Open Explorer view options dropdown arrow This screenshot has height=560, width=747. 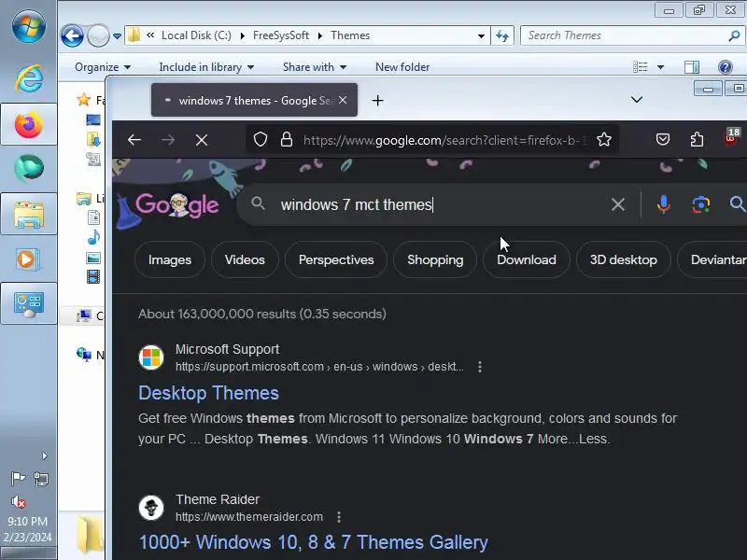tap(660, 67)
